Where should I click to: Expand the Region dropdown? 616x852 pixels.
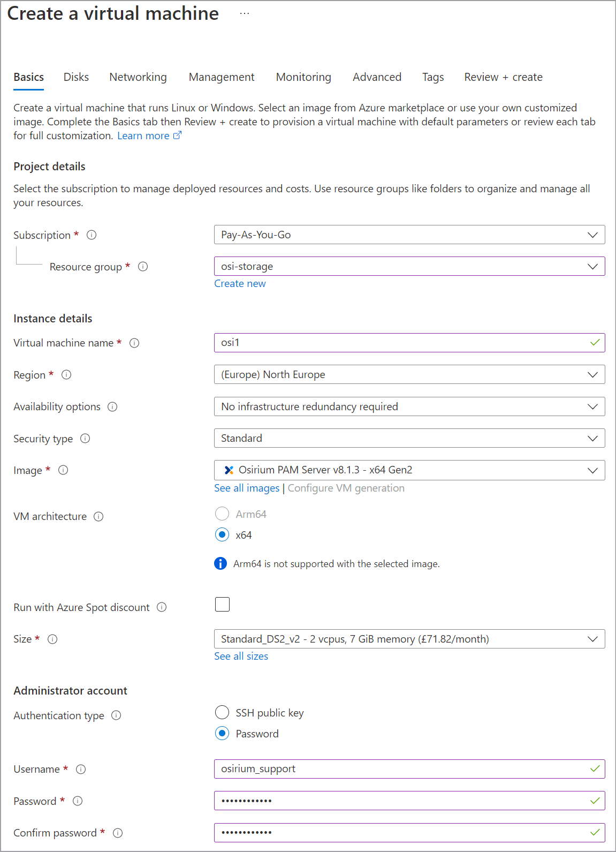[x=409, y=375]
